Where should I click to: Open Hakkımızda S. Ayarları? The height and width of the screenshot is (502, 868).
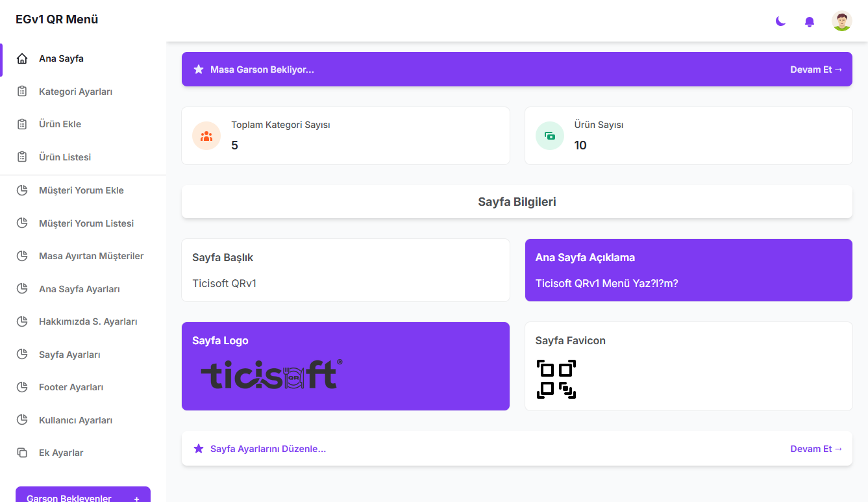point(88,321)
